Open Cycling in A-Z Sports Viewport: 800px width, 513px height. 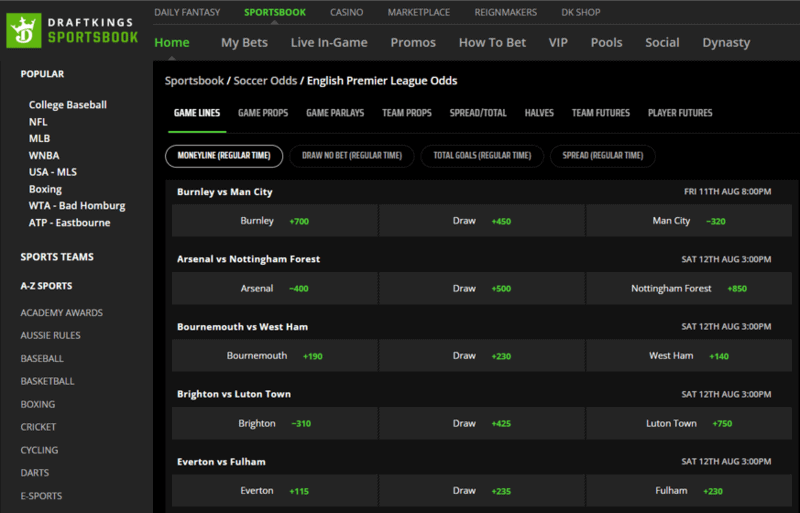(x=39, y=450)
